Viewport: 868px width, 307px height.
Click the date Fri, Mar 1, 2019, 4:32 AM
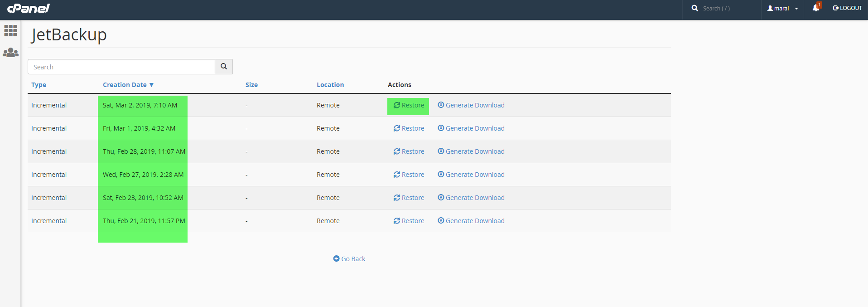[x=139, y=128]
